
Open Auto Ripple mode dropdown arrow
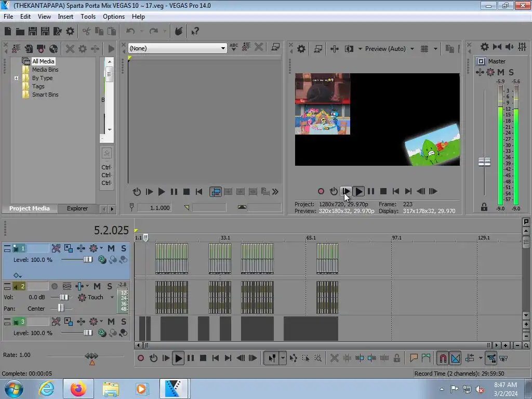(481, 358)
